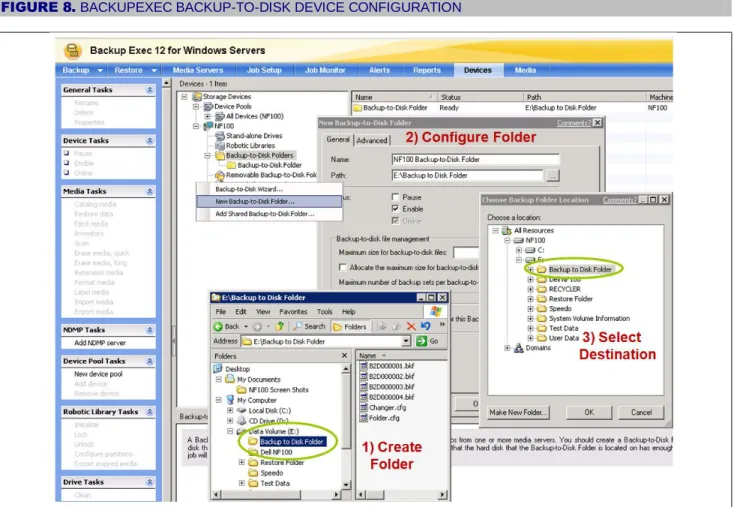Image resolution: width=734 pixels, height=507 pixels.
Task: Collapse the NDMP Tasks panel
Action: [x=150, y=330]
